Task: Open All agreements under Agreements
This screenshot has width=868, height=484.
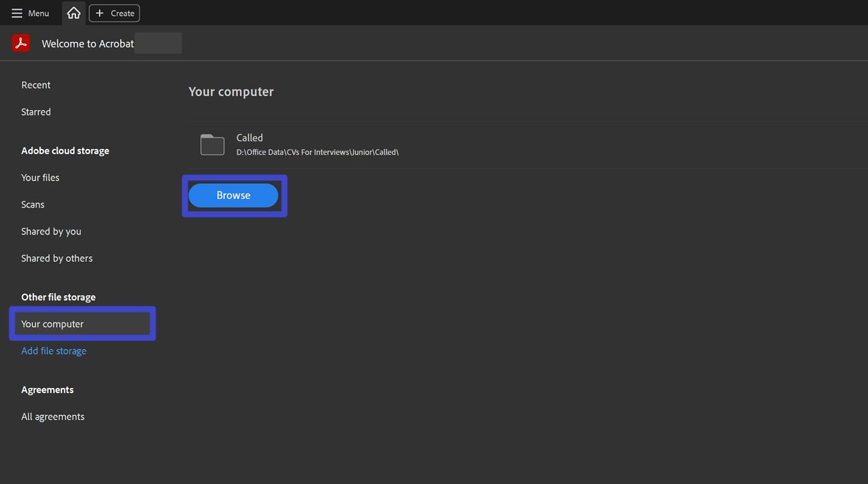Action: click(53, 416)
